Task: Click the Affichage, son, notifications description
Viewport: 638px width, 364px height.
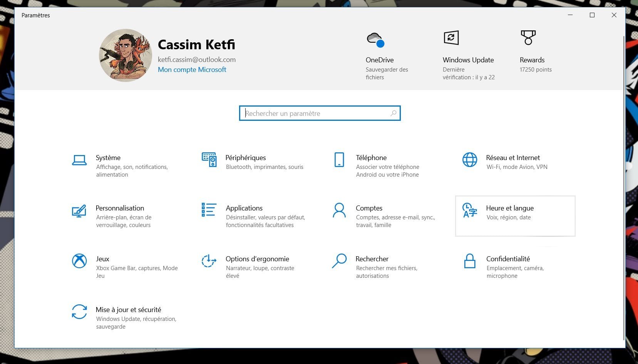Action: tap(132, 171)
